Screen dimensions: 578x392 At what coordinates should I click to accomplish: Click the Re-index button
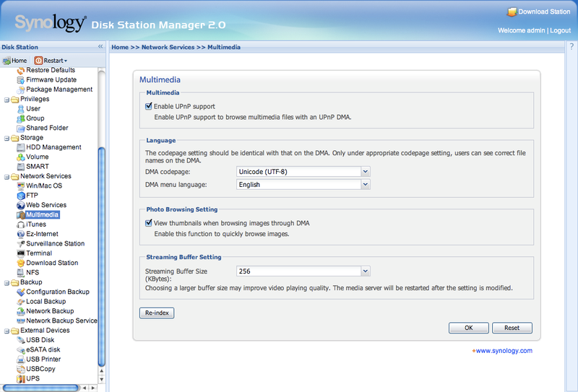pyautogui.click(x=157, y=313)
